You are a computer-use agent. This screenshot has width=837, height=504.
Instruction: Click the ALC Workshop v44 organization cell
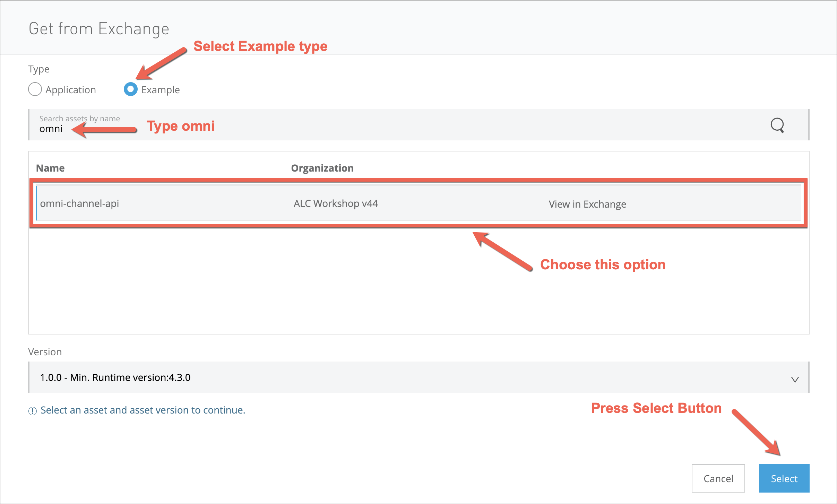(336, 203)
